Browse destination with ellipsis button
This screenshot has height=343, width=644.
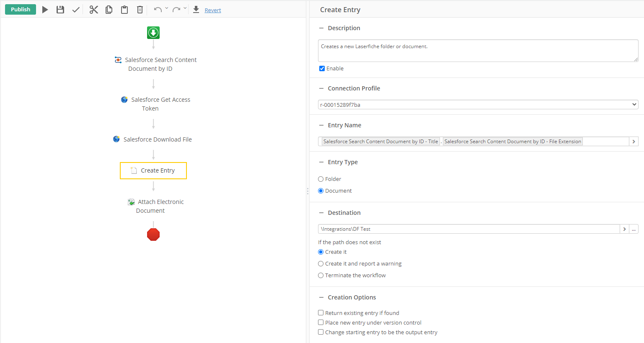click(634, 229)
